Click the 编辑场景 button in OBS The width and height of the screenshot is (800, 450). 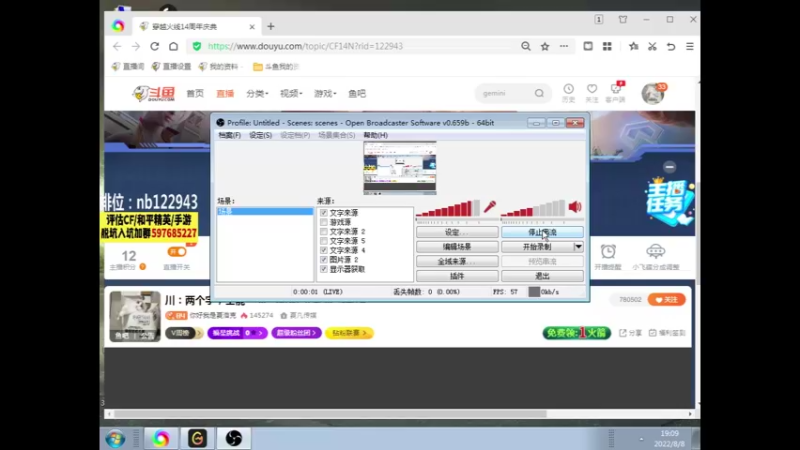click(457, 247)
